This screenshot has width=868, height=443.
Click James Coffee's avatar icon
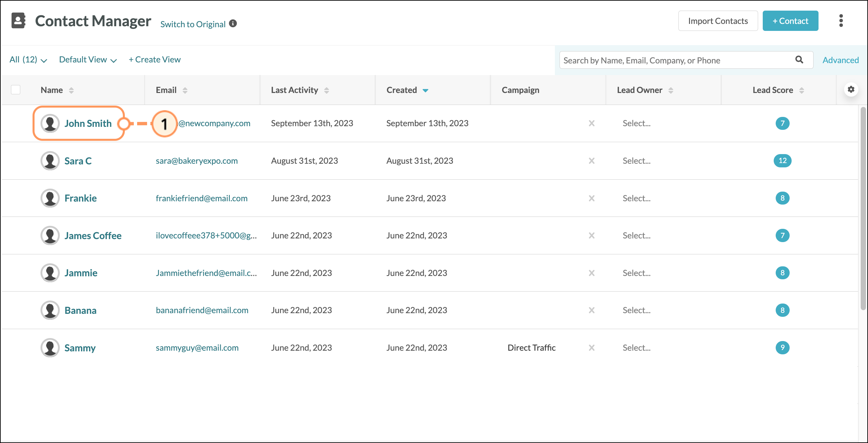tap(50, 235)
